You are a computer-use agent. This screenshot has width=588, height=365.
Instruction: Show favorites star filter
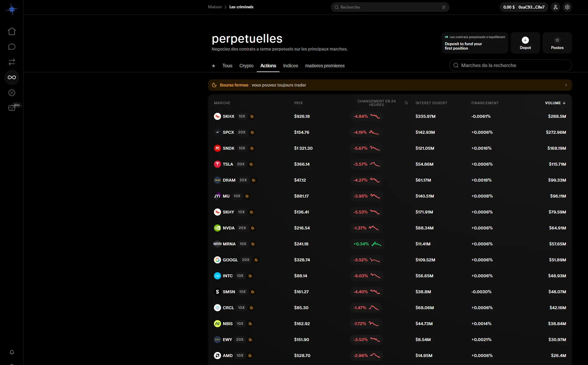click(x=213, y=66)
